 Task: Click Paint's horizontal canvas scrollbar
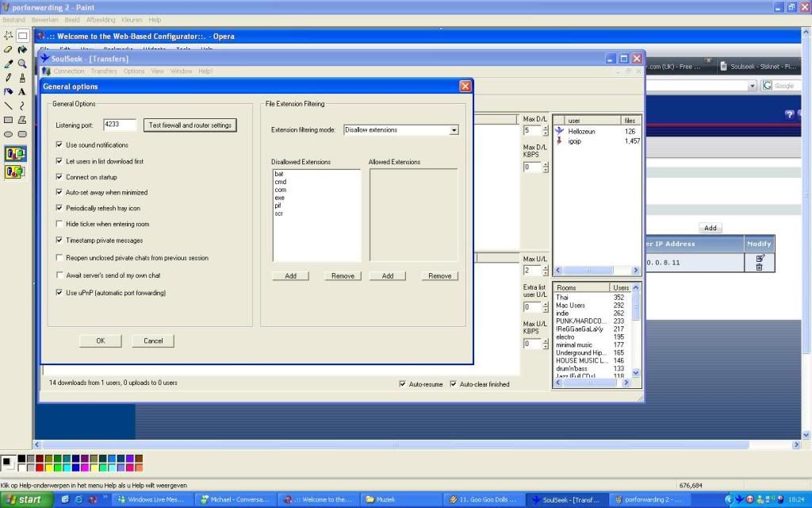click(396, 444)
